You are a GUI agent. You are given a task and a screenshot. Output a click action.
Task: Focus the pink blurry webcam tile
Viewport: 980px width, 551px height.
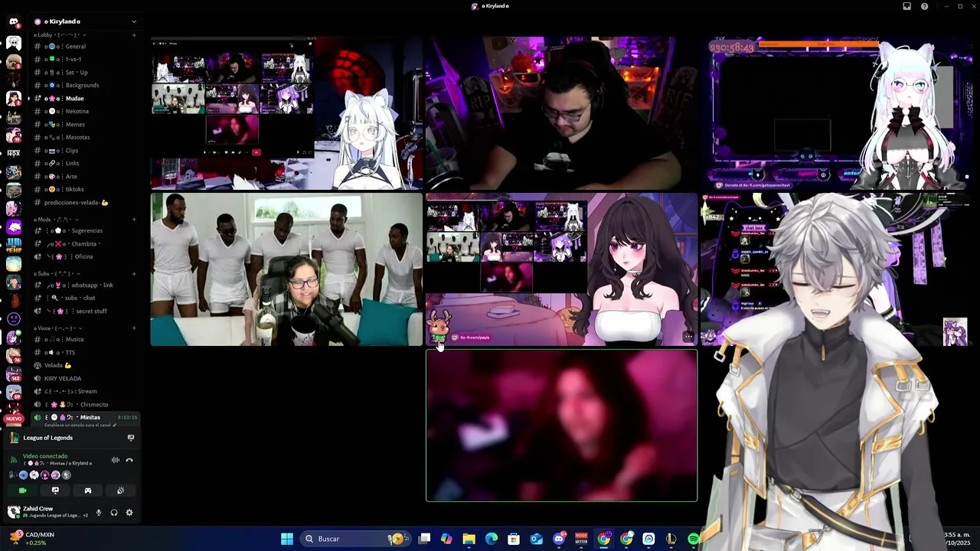click(561, 425)
